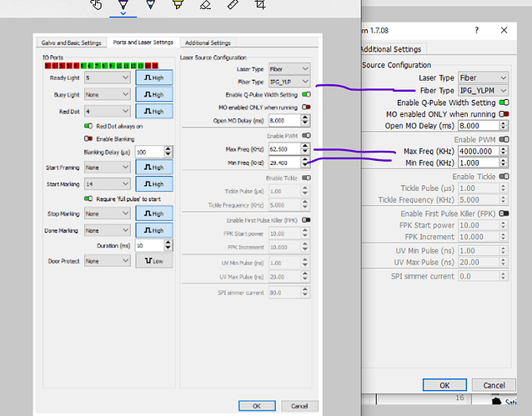The image size is (532, 416).
Task: Turn on the Enable Blanking switch
Action: click(88, 138)
